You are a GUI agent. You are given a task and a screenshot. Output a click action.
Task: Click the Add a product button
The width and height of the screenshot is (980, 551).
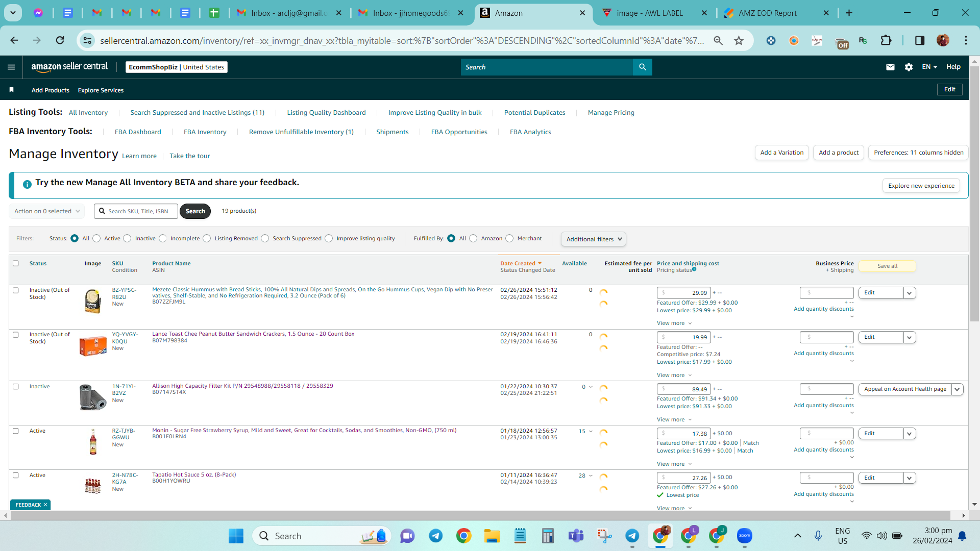click(x=839, y=153)
